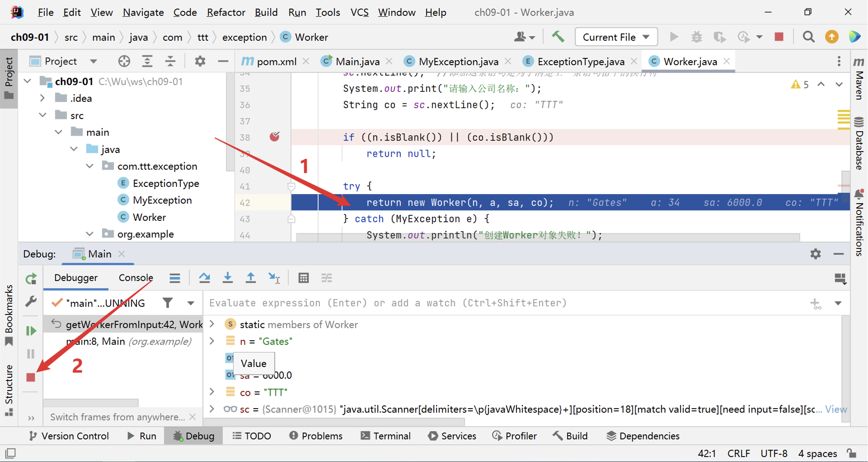Click frames list horizontal scrollbar
Image resolution: width=868 pixels, height=462 pixels.
(91, 403)
